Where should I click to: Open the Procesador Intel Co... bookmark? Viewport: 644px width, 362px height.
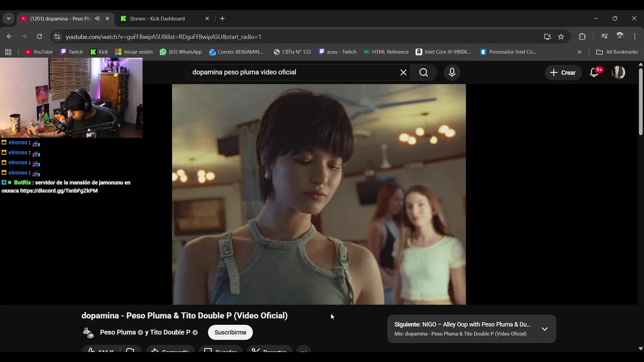(508, 52)
